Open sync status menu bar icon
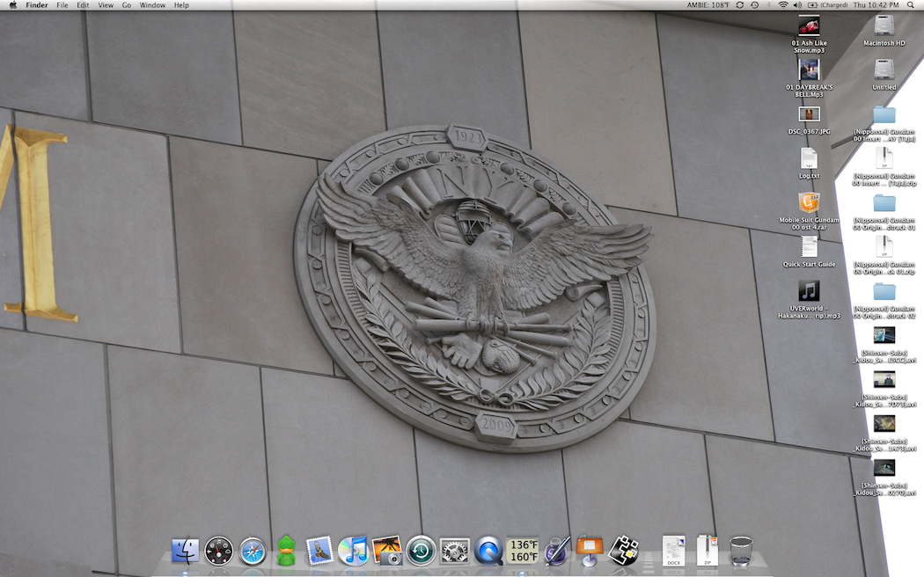924x577 pixels. [x=740, y=4]
